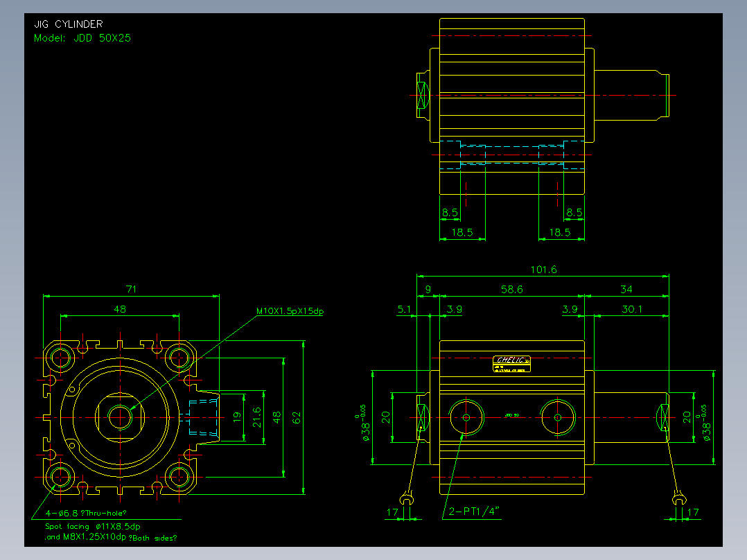Select the "62" height dimension text
The width and height of the screenshot is (747, 560).
pyautogui.click(x=297, y=418)
